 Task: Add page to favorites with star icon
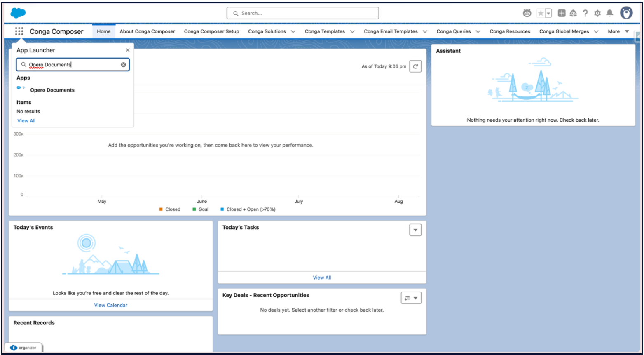pos(541,13)
